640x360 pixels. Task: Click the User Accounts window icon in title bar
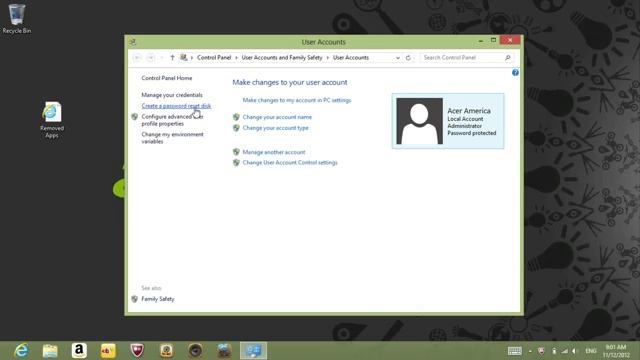tap(133, 42)
